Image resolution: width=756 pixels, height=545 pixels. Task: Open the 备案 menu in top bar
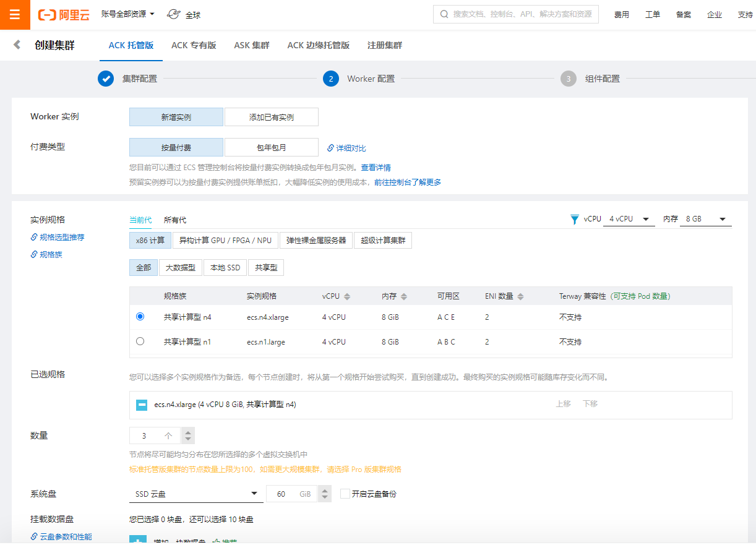[684, 15]
